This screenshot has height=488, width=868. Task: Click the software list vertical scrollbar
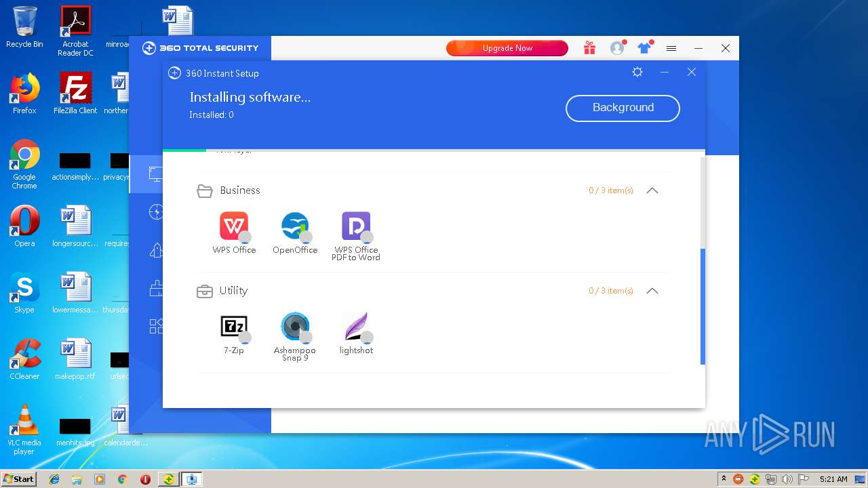coord(703,306)
